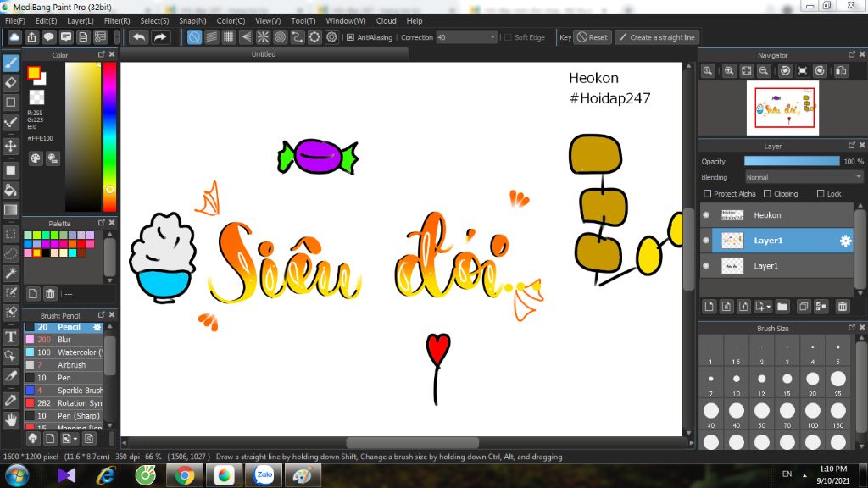Open the Layer menu
Screen dimensions: 868x488
click(x=81, y=20)
